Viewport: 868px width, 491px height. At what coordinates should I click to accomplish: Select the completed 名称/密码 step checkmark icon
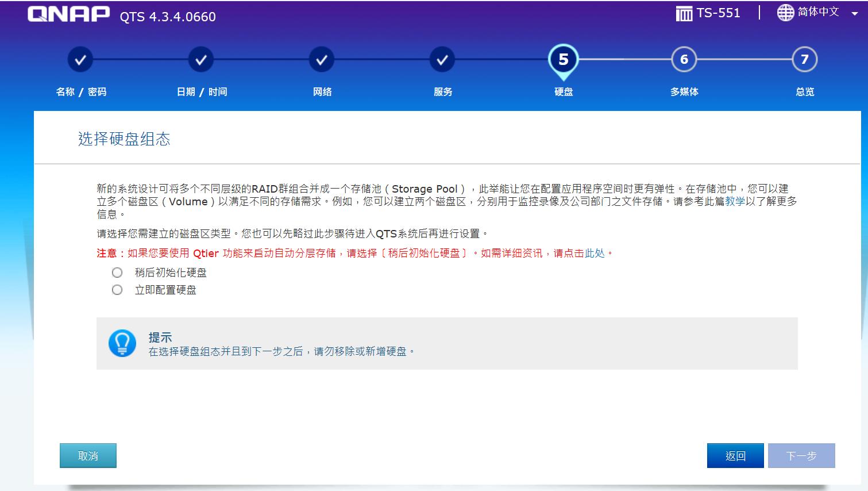[x=80, y=59]
